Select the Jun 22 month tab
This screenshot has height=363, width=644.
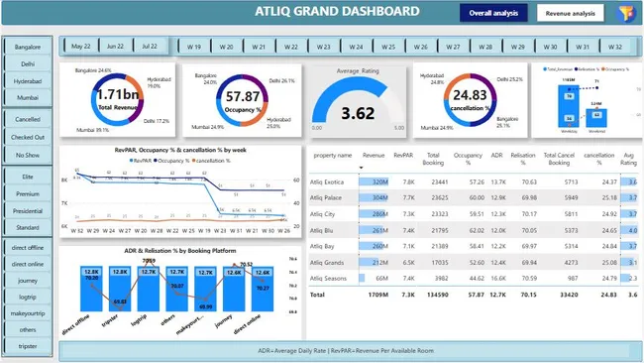click(x=115, y=46)
